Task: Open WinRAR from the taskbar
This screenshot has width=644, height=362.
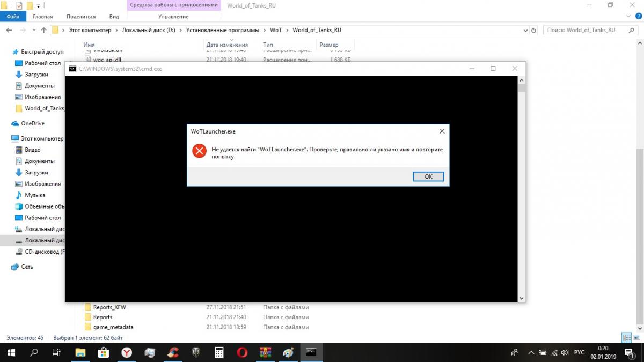Action: click(x=265, y=352)
